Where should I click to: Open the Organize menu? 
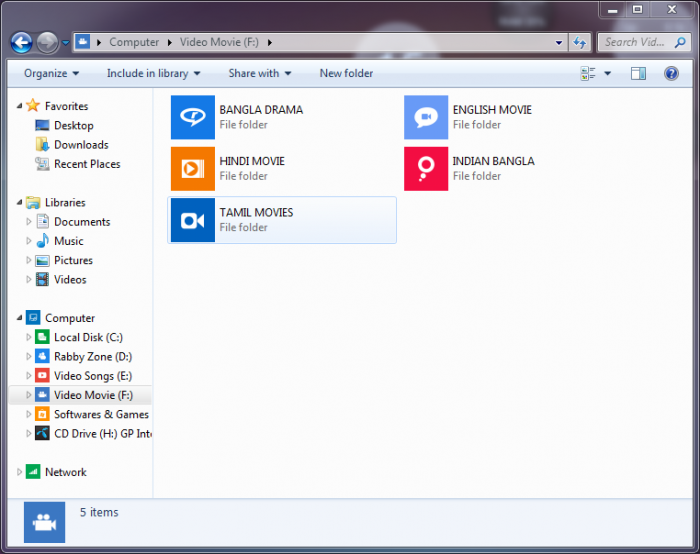click(x=51, y=73)
